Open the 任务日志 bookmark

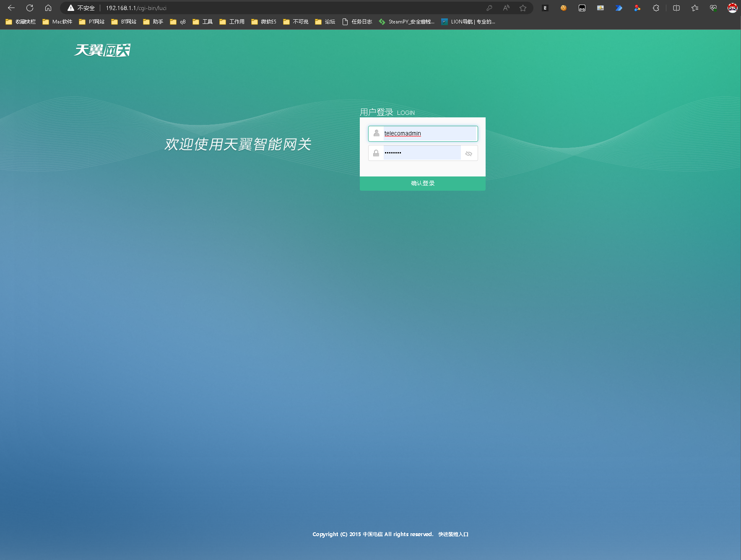(357, 22)
